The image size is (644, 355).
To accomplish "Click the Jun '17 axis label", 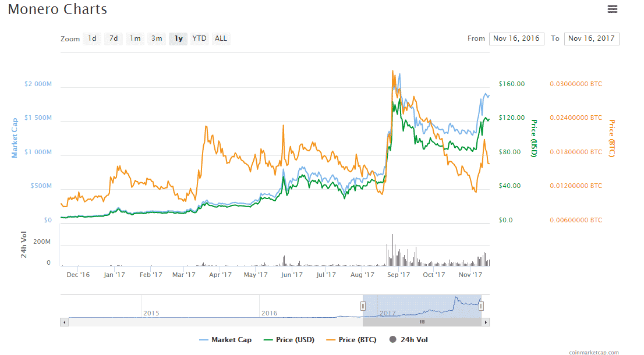I will pos(292,275).
